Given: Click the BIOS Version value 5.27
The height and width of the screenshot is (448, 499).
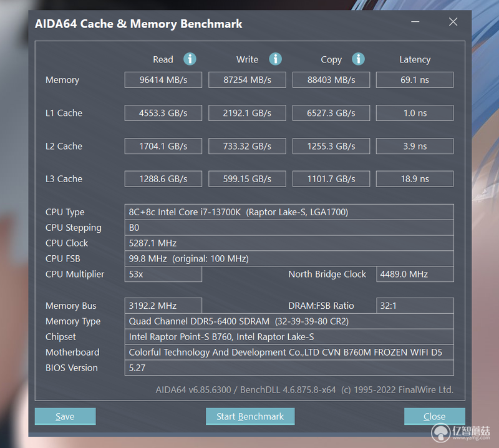Looking at the screenshot, I should [x=289, y=368].
